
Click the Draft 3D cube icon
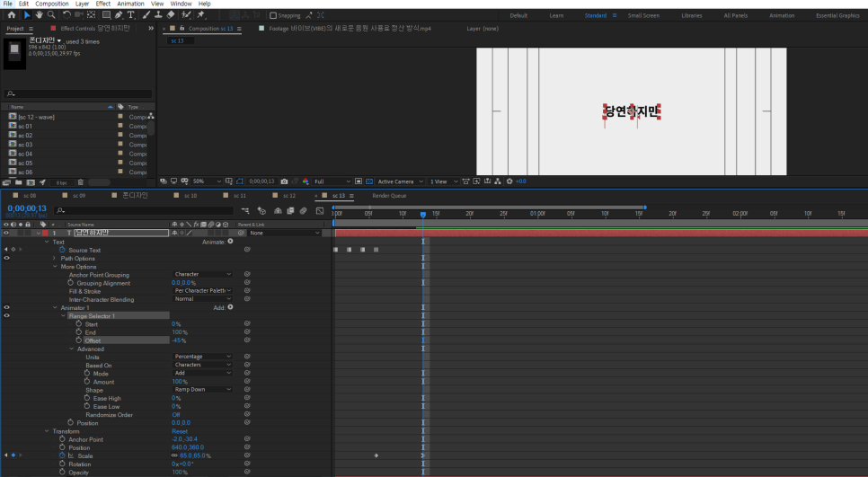[261, 211]
